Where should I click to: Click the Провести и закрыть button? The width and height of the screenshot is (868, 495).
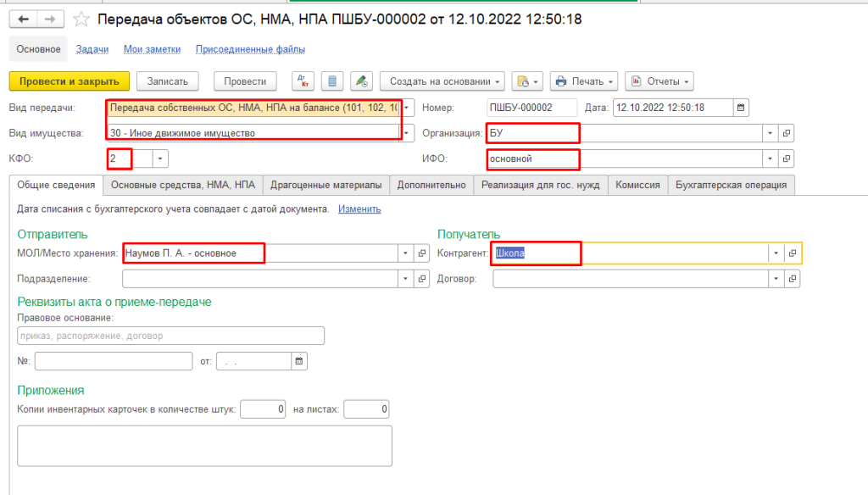tap(69, 81)
